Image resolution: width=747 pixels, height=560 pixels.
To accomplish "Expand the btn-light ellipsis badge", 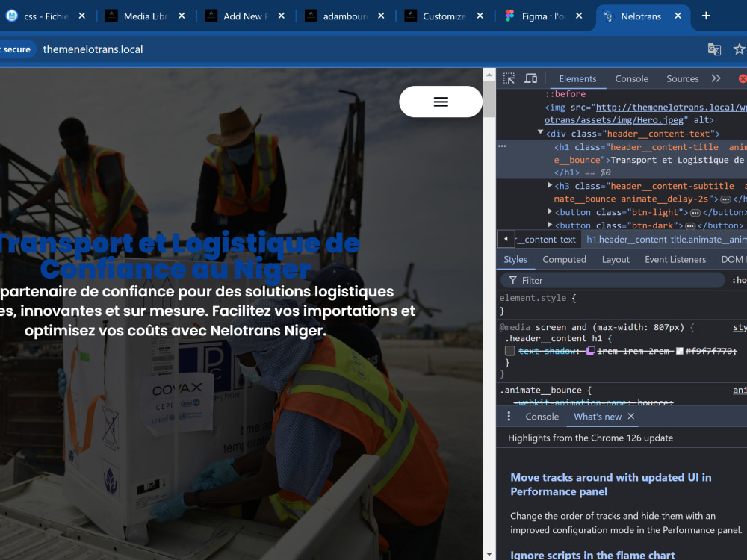I will coord(695,212).
